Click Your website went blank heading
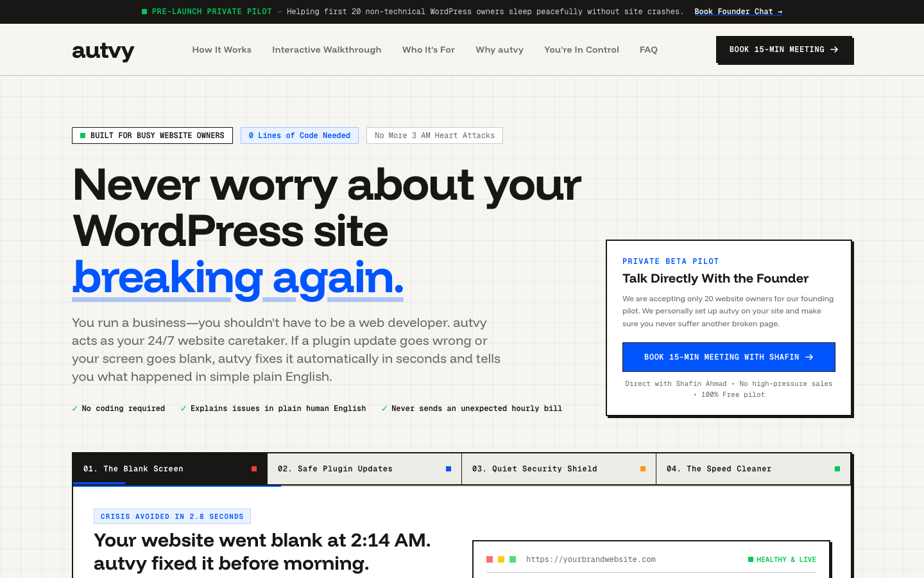Screen dimensions: 924x578 262,552
